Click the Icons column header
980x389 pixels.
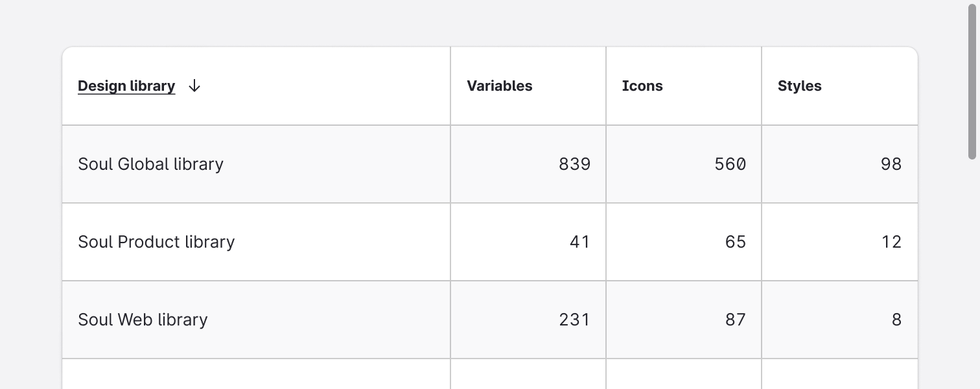coord(642,86)
